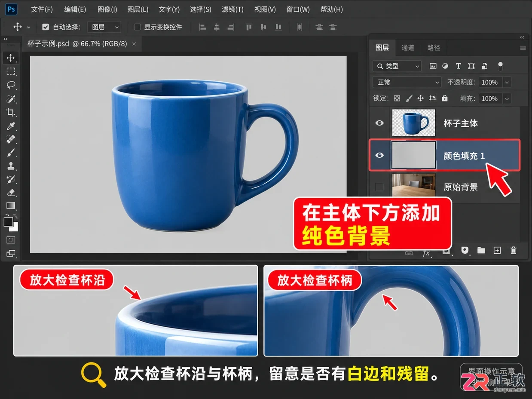This screenshot has height=399, width=532.
Task: Align top edges icon
Action: coord(249,27)
